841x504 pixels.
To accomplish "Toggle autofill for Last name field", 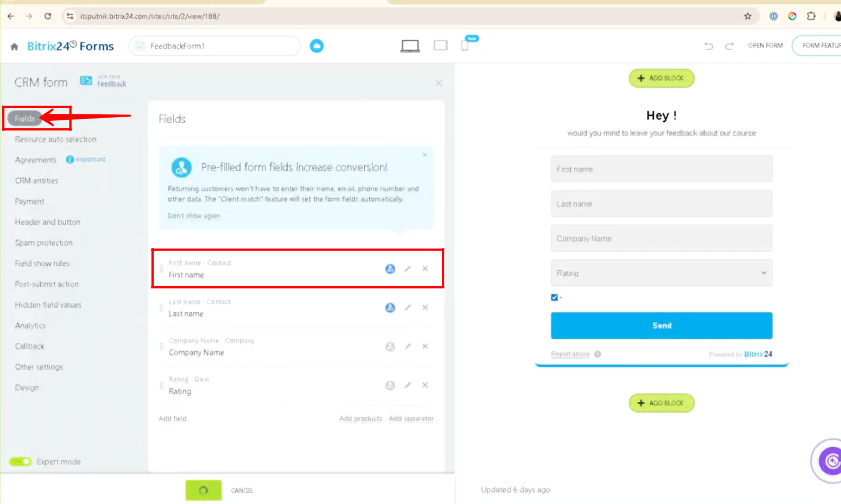I will tap(390, 308).
